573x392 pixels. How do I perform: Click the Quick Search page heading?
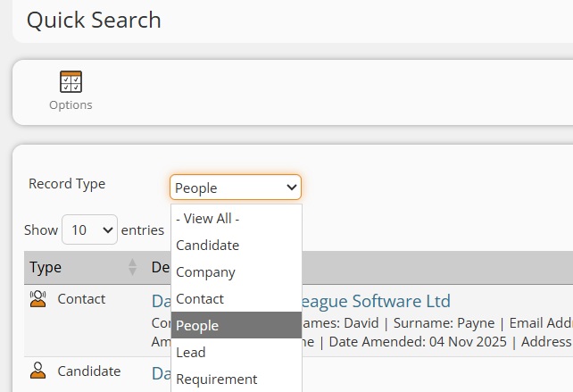(94, 20)
